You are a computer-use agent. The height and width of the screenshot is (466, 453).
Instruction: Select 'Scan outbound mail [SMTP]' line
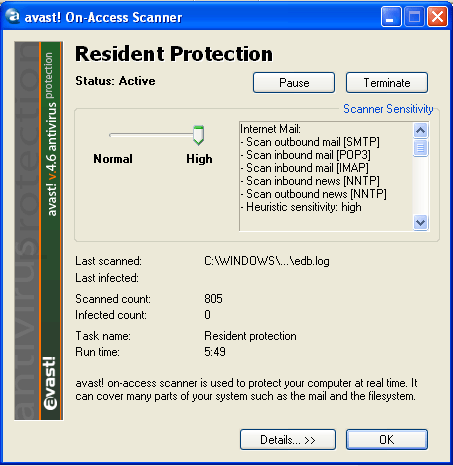(310, 142)
